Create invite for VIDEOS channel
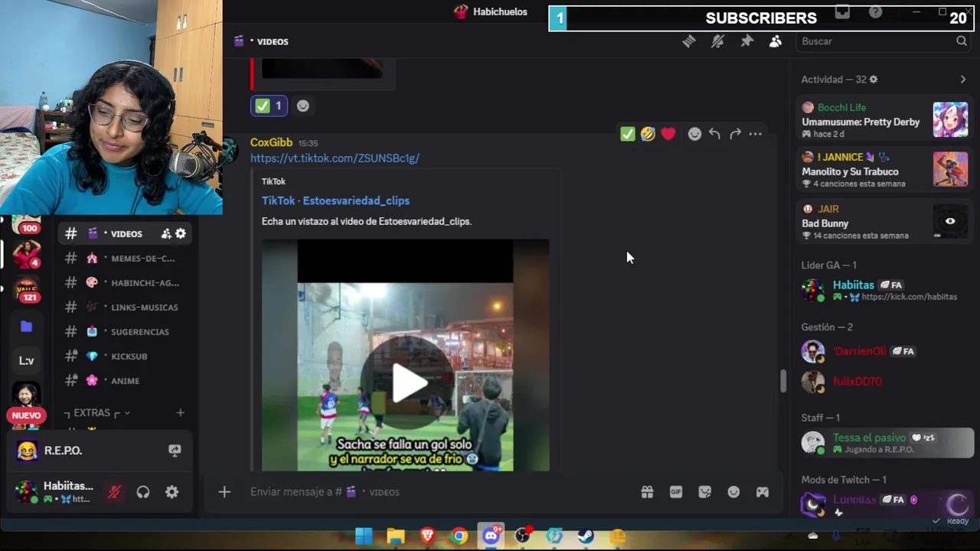Viewport: 980px width, 551px height. [166, 233]
